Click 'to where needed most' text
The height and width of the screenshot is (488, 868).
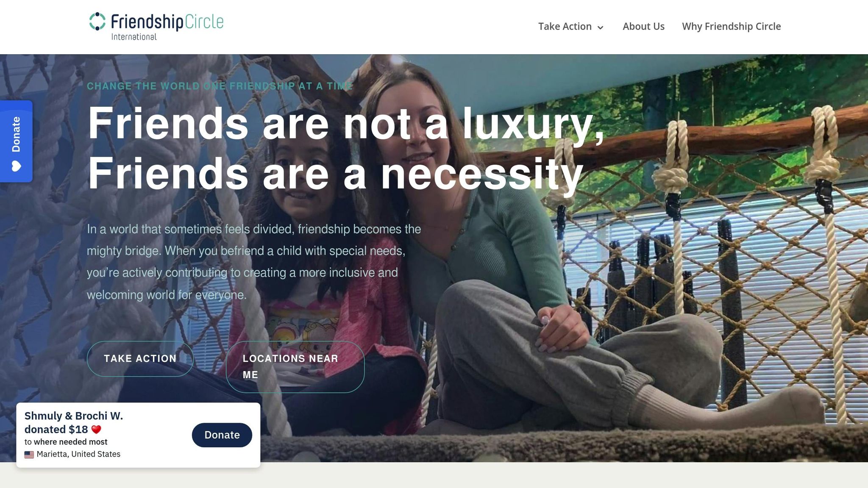point(66,442)
